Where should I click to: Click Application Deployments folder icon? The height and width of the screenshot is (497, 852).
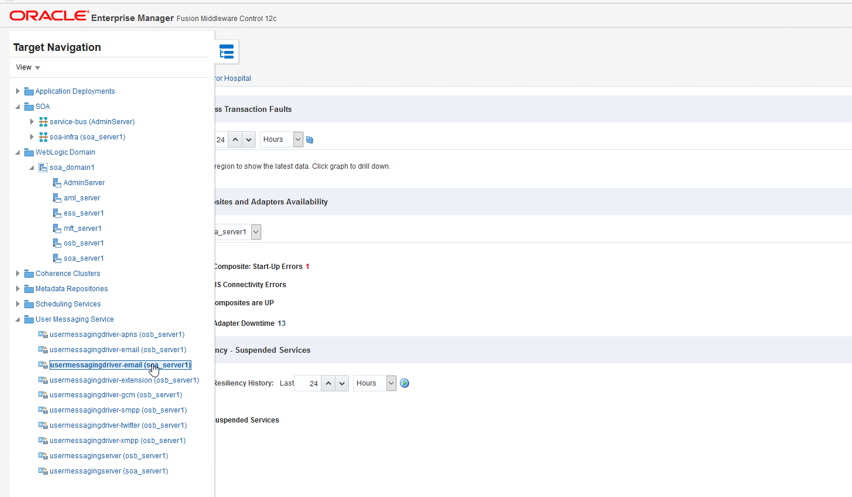(29, 91)
